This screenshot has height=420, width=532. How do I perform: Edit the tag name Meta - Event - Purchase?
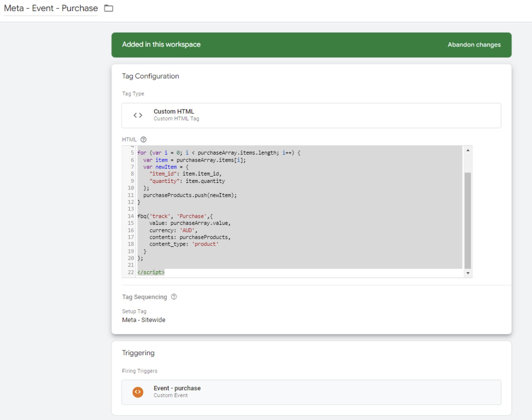coord(51,8)
